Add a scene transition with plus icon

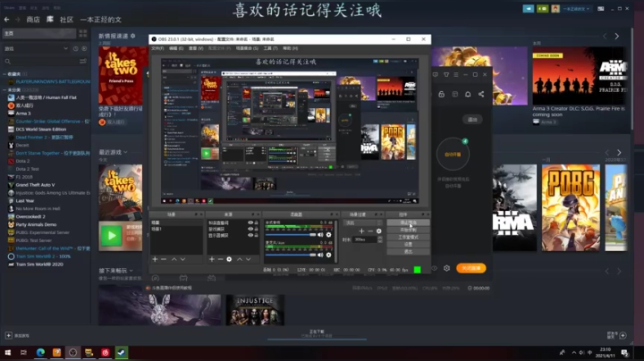click(x=361, y=231)
